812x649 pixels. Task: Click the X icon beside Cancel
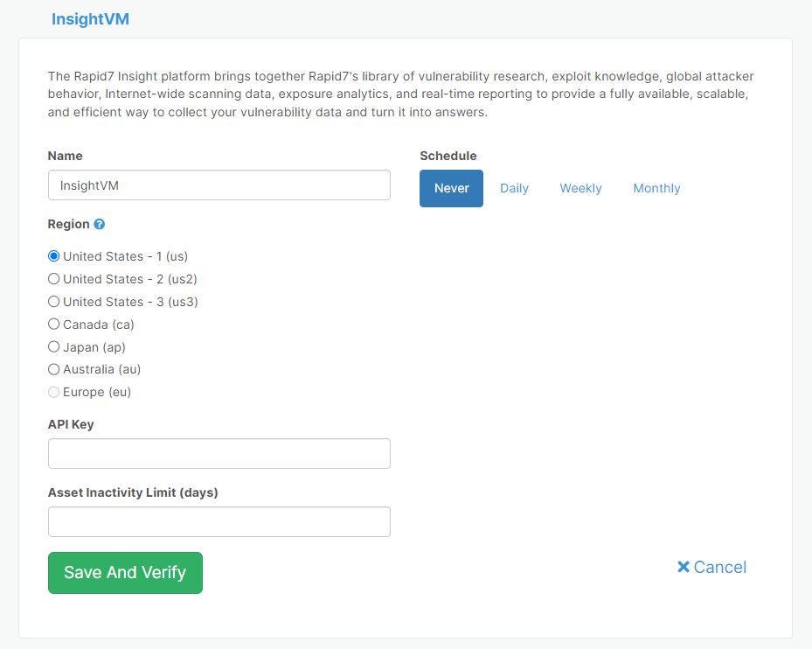point(684,567)
